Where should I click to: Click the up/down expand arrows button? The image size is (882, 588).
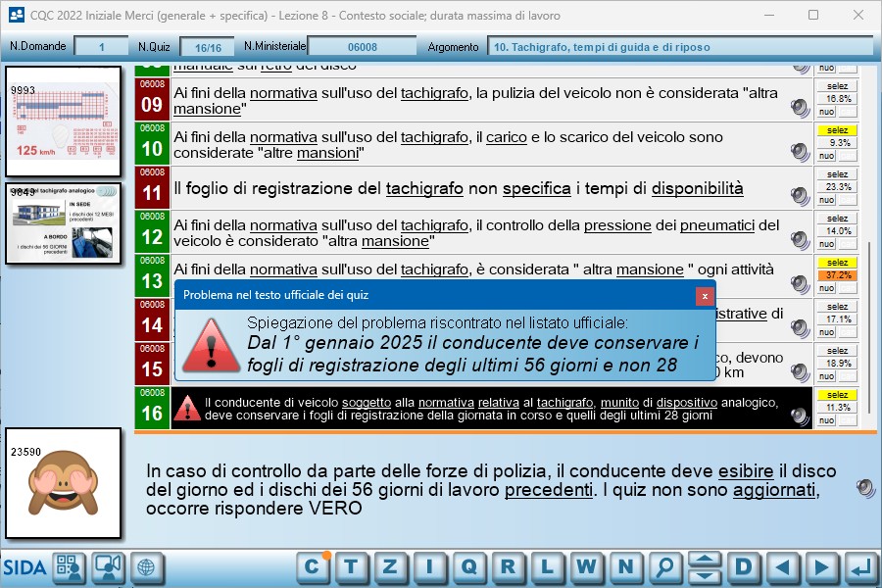(704, 566)
